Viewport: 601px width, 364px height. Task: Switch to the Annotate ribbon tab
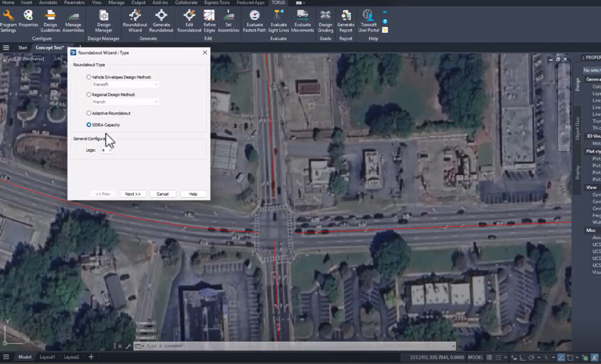48,3
